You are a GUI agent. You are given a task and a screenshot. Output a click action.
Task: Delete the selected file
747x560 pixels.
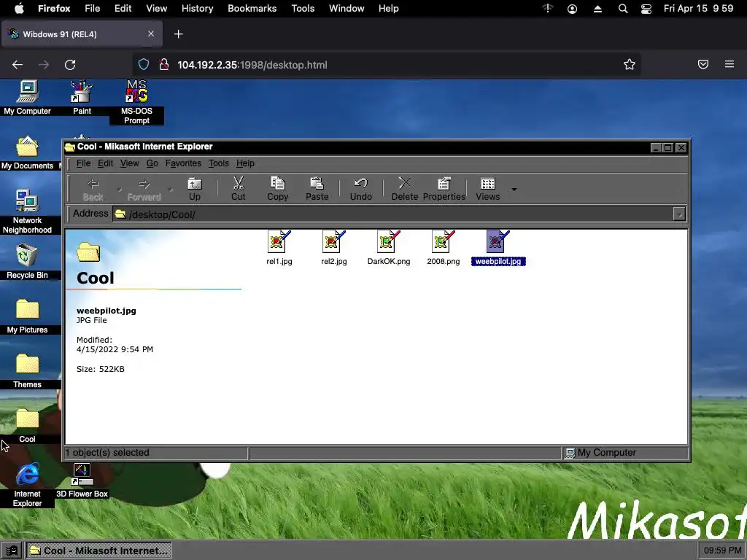pyautogui.click(x=404, y=189)
